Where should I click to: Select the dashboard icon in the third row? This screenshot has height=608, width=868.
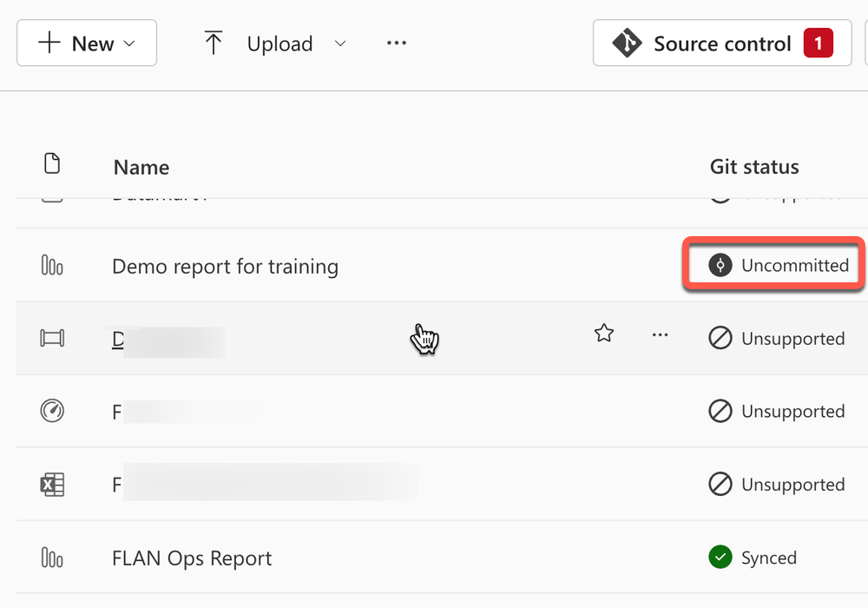point(52,339)
